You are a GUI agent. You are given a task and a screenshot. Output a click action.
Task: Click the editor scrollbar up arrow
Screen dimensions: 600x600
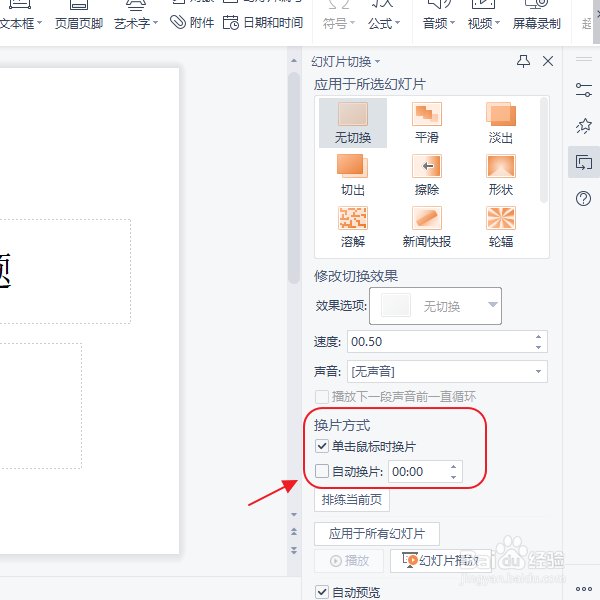coord(294,60)
